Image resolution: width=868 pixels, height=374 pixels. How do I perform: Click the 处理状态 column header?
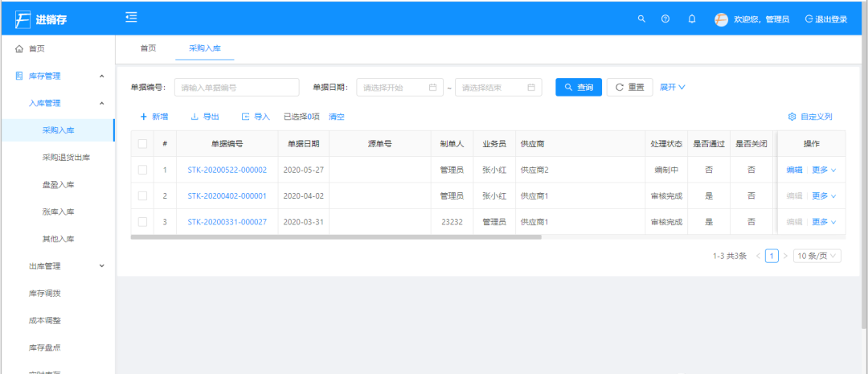click(x=666, y=143)
